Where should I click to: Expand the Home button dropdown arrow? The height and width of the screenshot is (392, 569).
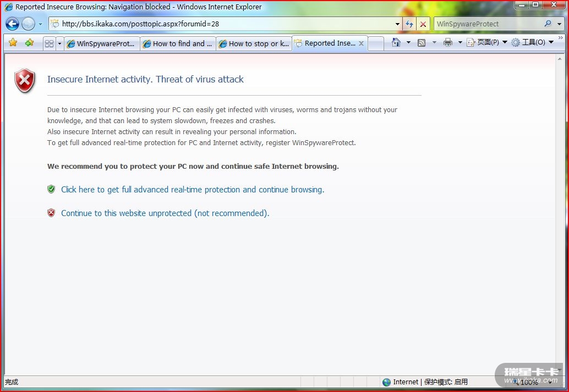point(408,42)
